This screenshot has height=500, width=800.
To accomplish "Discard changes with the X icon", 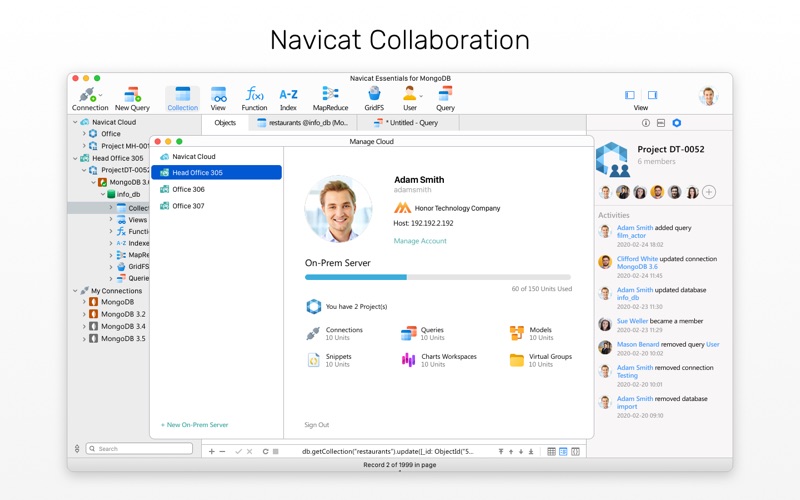I will tap(249, 452).
